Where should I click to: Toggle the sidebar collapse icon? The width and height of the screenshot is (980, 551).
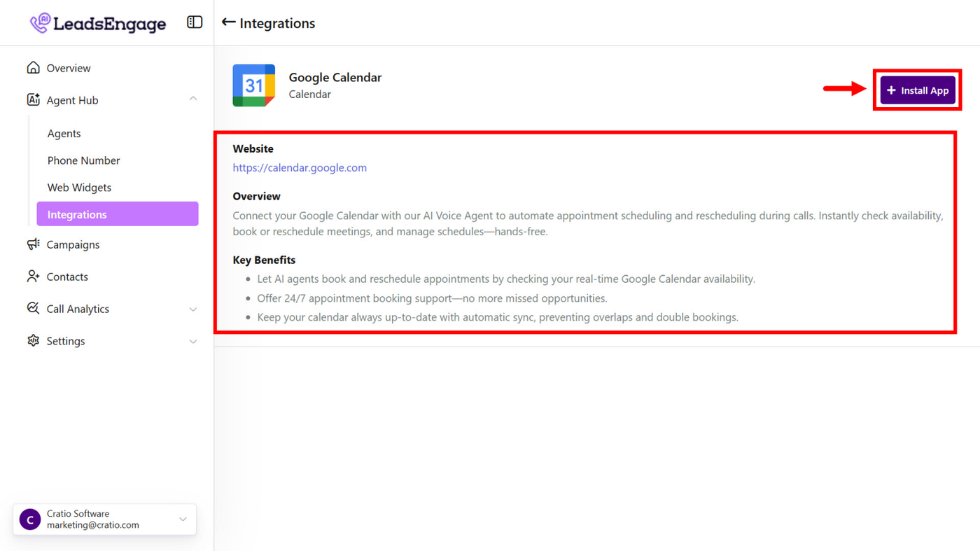point(195,22)
